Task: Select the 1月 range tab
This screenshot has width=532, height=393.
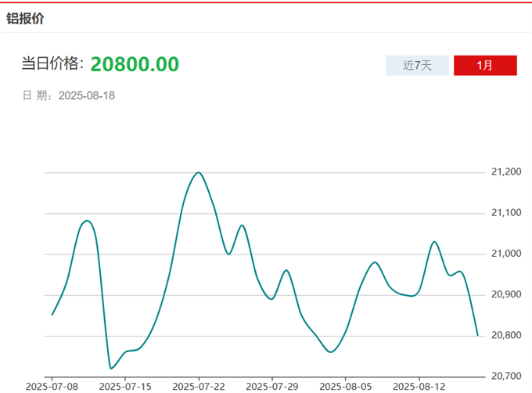Action: [485, 66]
